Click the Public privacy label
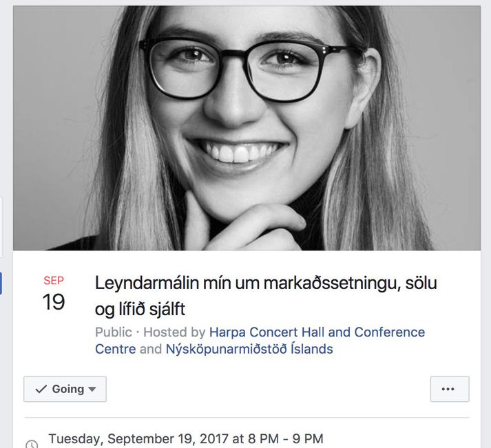Screen dimensions: 491x448 point(114,332)
